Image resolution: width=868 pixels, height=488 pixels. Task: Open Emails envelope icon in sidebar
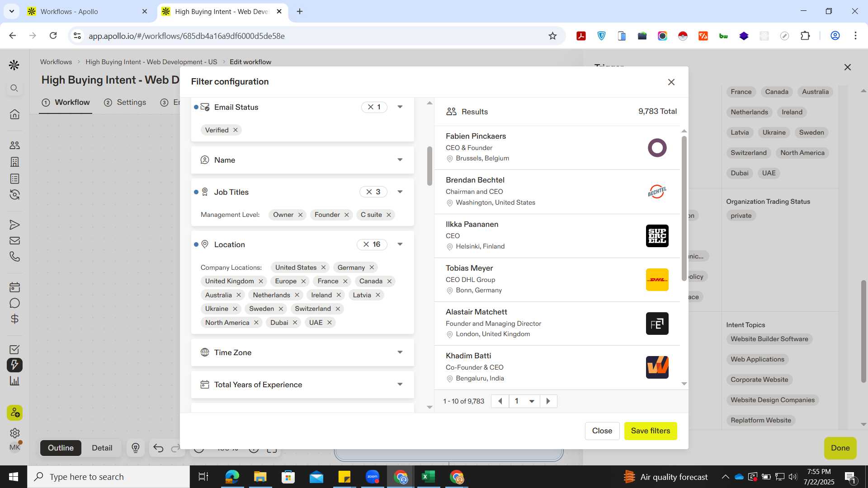click(x=14, y=240)
